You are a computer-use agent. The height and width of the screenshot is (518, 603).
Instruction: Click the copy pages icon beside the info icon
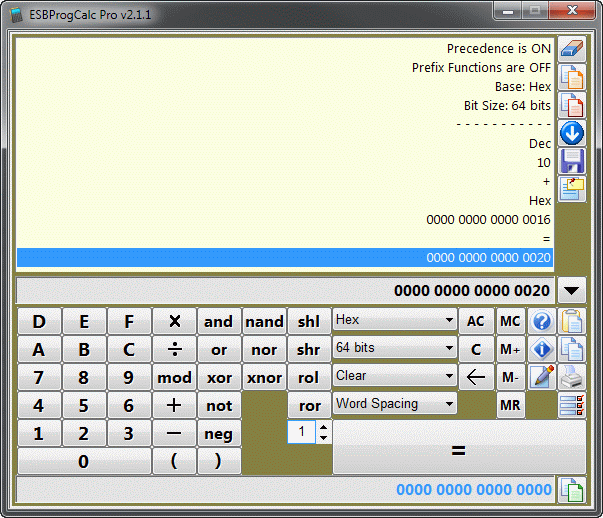(x=572, y=349)
